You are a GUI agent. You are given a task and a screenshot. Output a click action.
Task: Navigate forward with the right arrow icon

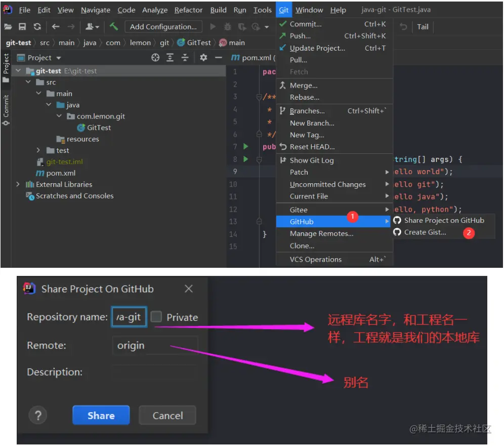pyautogui.click(x=71, y=27)
